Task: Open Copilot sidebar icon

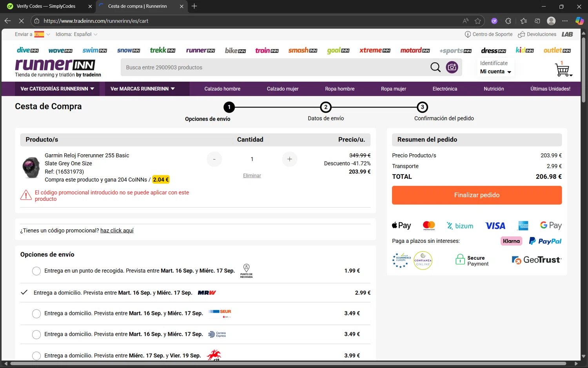Action: 579,21
